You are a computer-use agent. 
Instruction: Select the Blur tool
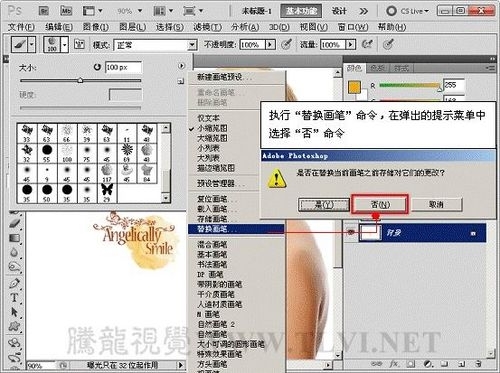[x=14, y=252]
